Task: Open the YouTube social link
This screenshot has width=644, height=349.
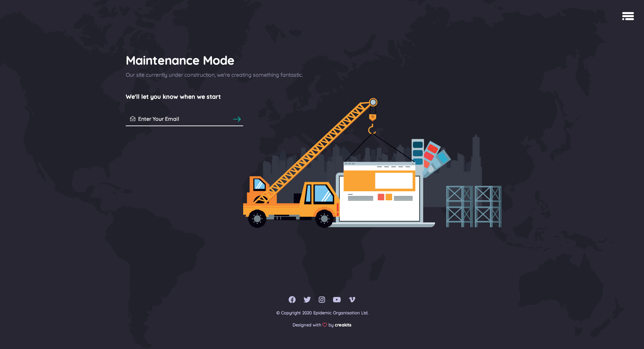Action: (337, 300)
